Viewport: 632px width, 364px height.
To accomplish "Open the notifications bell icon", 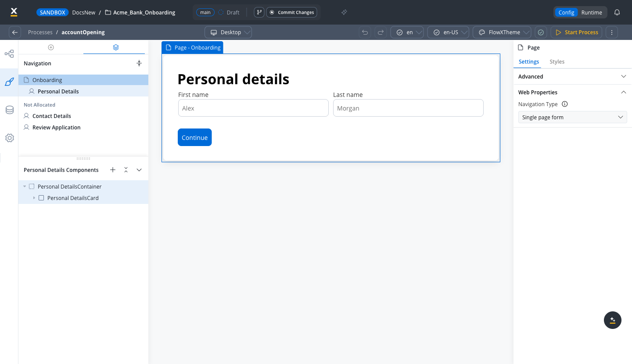I will tap(617, 12).
